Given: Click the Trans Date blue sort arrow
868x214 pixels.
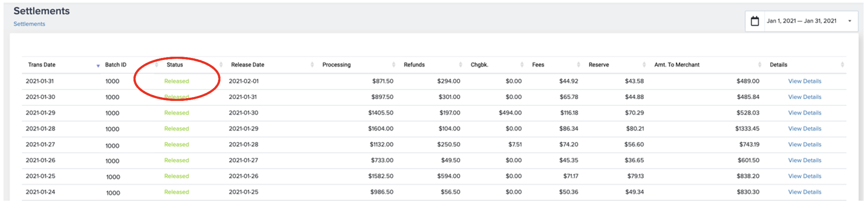Looking at the screenshot, I should tap(98, 66).
